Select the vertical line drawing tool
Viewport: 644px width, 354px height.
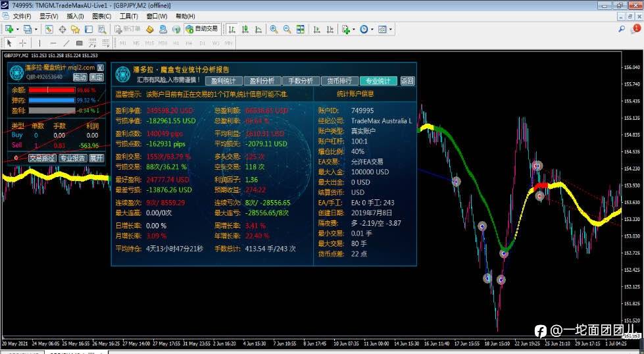click(39, 43)
